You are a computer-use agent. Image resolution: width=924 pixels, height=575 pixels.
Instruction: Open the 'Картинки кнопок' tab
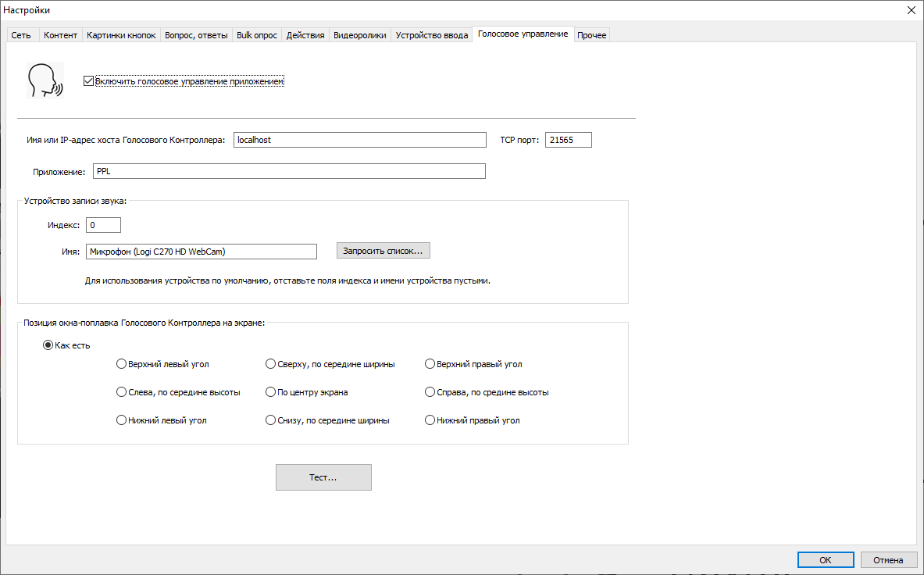pos(121,35)
